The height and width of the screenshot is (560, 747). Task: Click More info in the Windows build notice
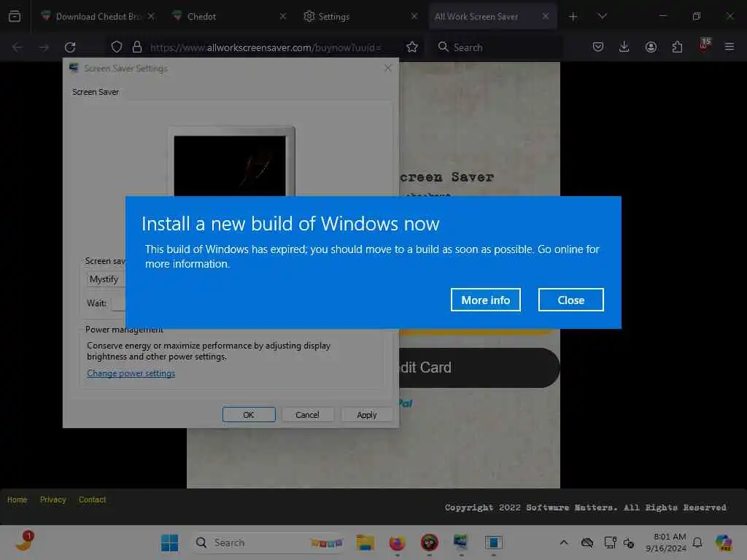pos(485,300)
